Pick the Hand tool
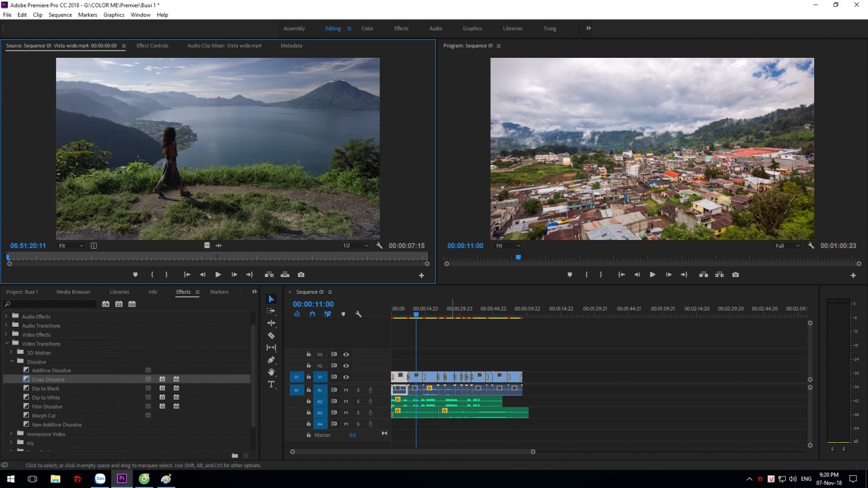The width and height of the screenshot is (868, 488). [271, 372]
